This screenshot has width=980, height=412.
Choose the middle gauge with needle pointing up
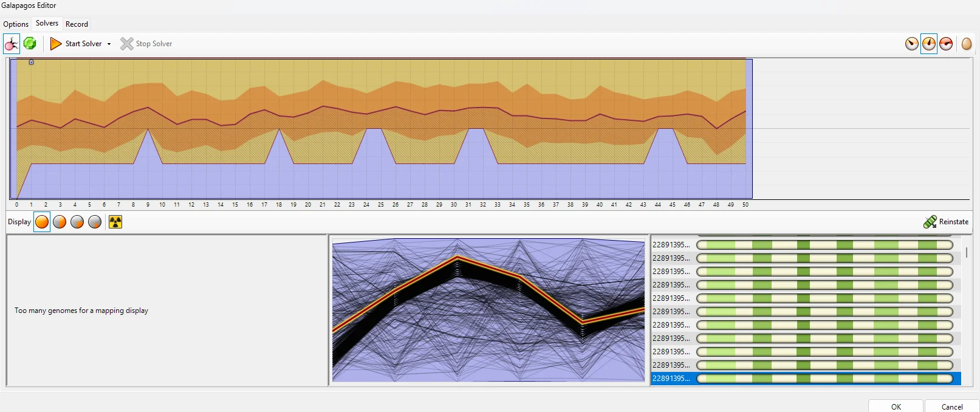tap(929, 44)
